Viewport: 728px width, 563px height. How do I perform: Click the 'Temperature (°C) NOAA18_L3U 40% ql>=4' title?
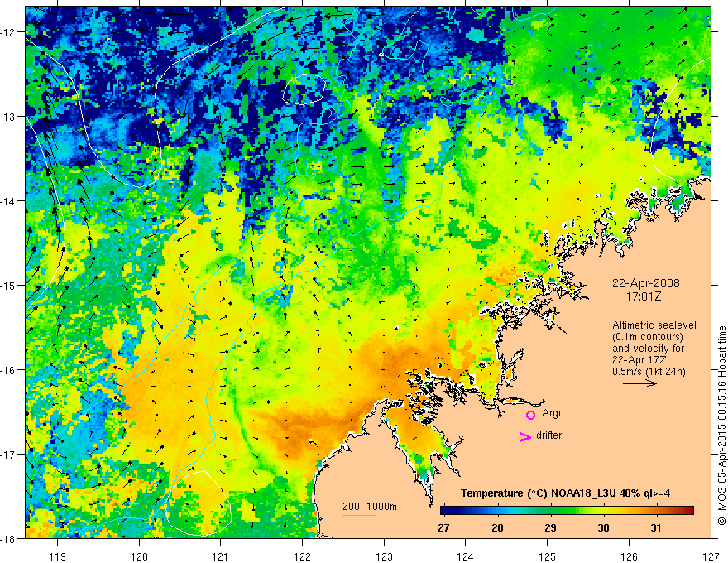[x=565, y=493]
